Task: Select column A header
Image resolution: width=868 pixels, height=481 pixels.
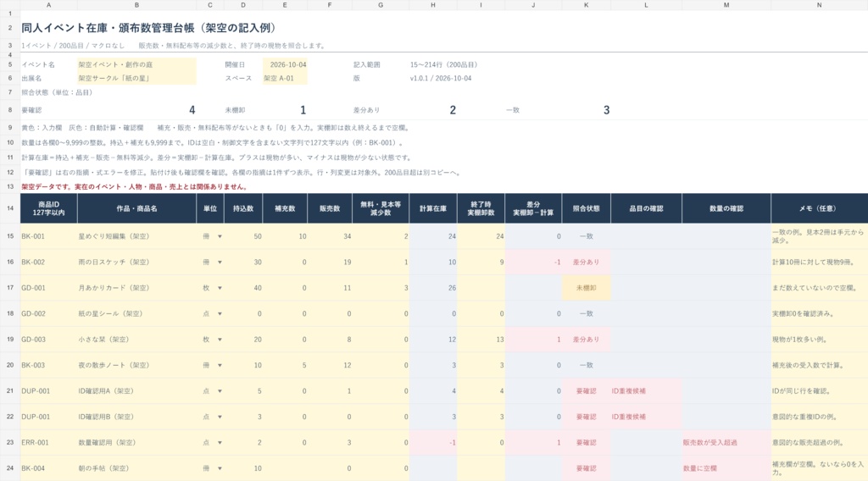Action: (x=48, y=5)
